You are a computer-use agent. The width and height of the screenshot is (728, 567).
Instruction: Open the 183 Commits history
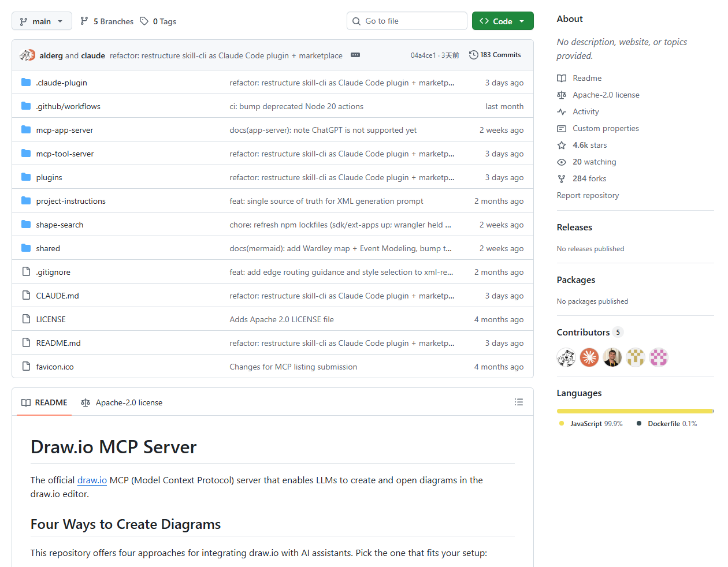pyautogui.click(x=495, y=55)
